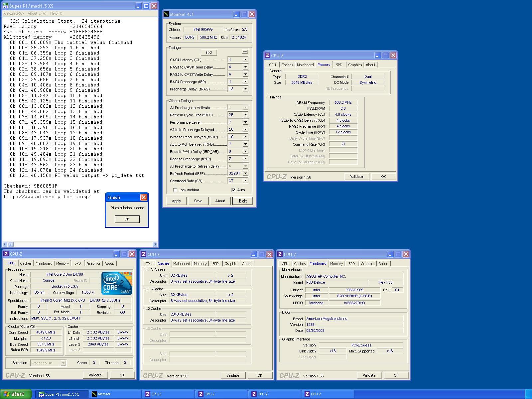Click the BIOS Version 1238 field
This screenshot has width=532, height=399.
[x=354, y=325]
